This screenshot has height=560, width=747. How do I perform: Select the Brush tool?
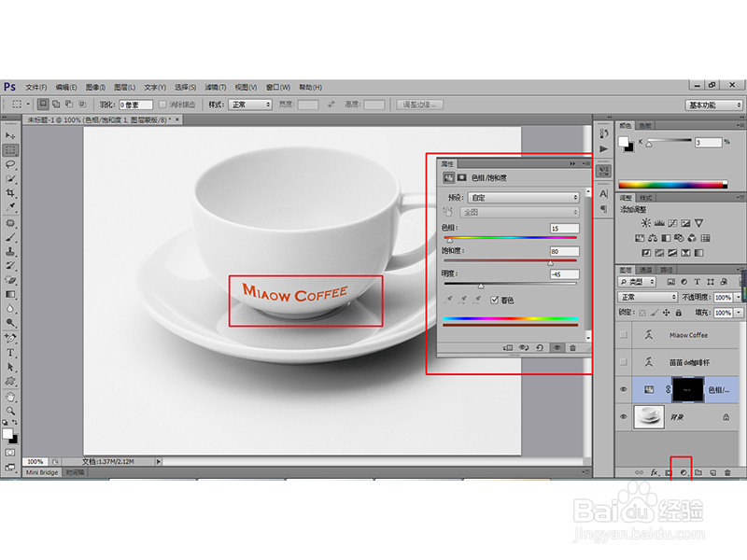[10, 237]
